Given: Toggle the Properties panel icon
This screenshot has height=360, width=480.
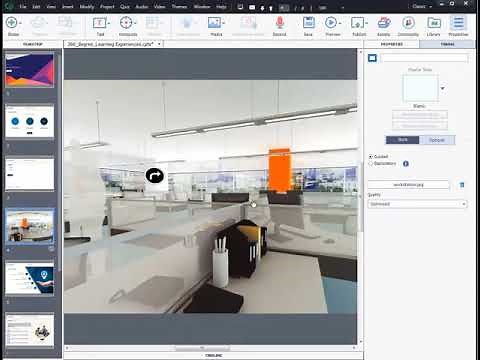Looking at the screenshot, I should [458, 23].
